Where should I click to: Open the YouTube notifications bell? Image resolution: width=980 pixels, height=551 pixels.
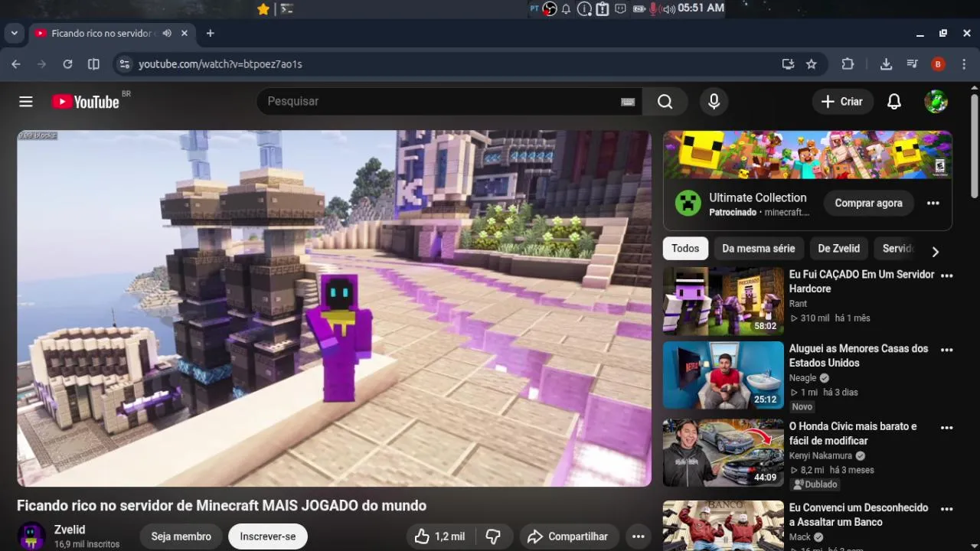click(x=894, y=102)
